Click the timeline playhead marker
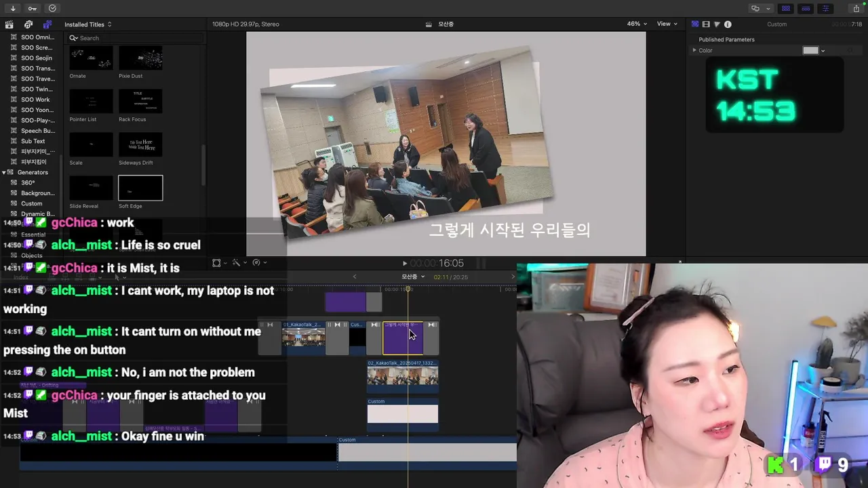 pos(408,289)
